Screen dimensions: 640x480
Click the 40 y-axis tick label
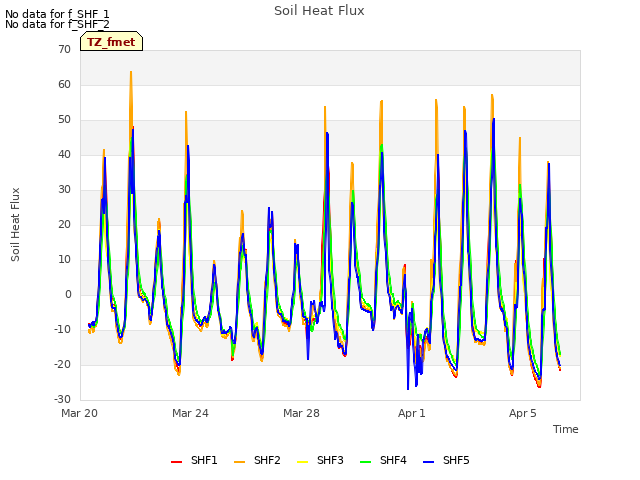64,155
